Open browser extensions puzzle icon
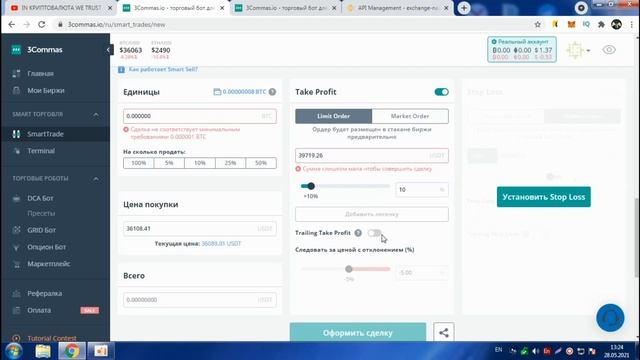 [x=601, y=24]
